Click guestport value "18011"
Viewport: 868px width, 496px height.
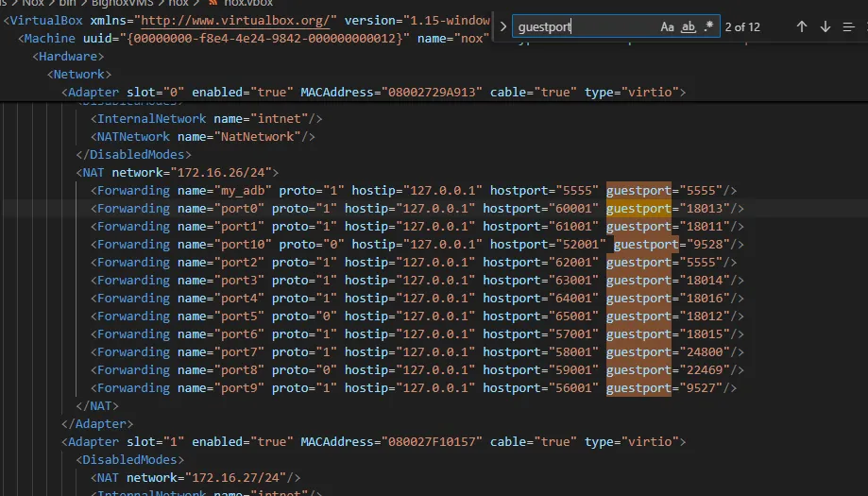705,227
